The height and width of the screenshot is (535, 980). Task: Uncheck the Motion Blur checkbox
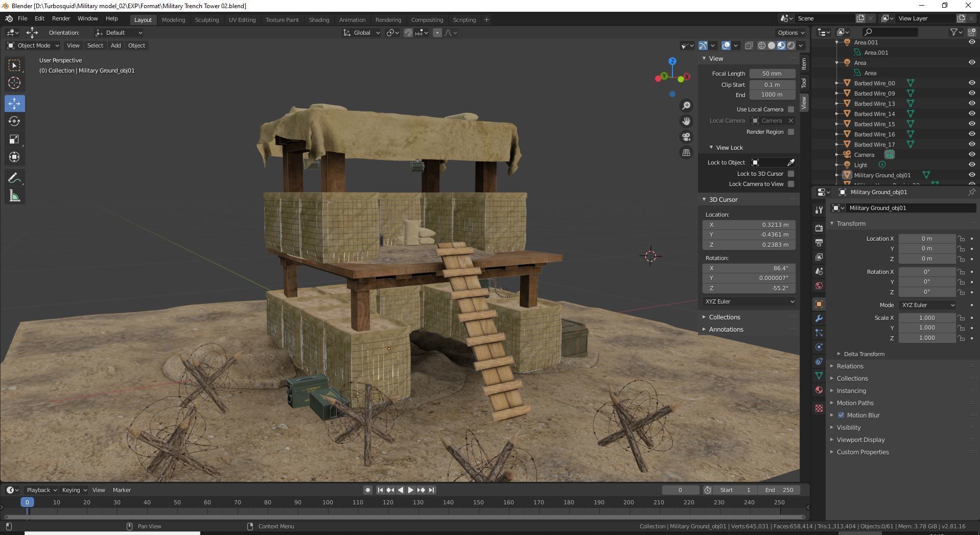pyautogui.click(x=841, y=415)
